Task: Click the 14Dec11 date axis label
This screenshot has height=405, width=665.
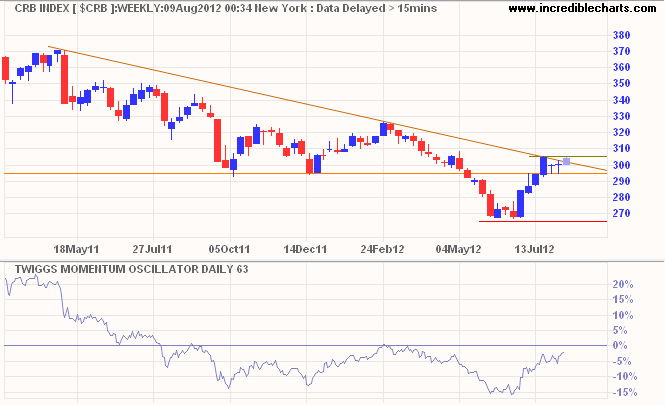Action: click(305, 249)
